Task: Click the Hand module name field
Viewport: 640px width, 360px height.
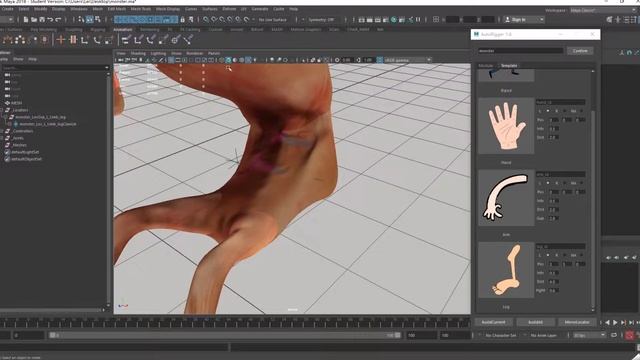Action: pyautogui.click(x=560, y=102)
